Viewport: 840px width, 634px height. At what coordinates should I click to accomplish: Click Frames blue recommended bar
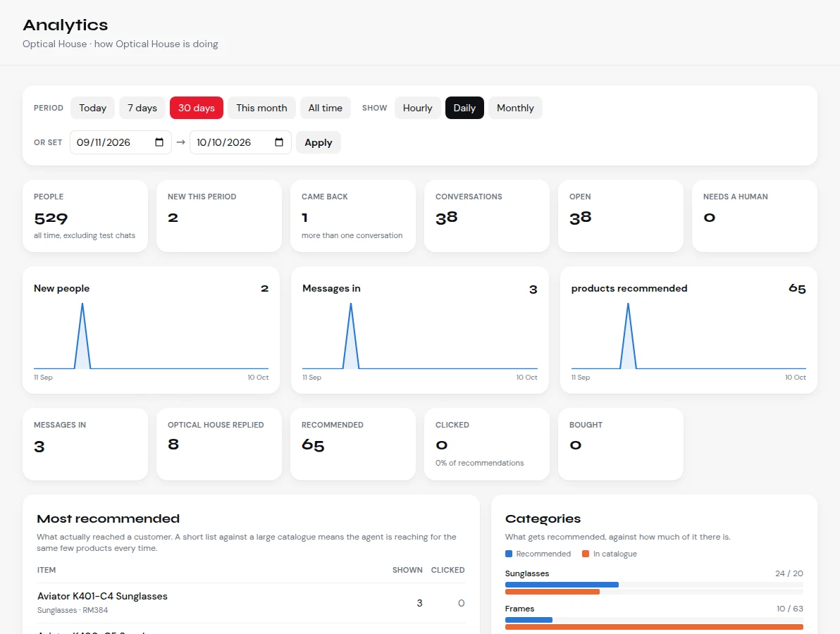click(529, 620)
